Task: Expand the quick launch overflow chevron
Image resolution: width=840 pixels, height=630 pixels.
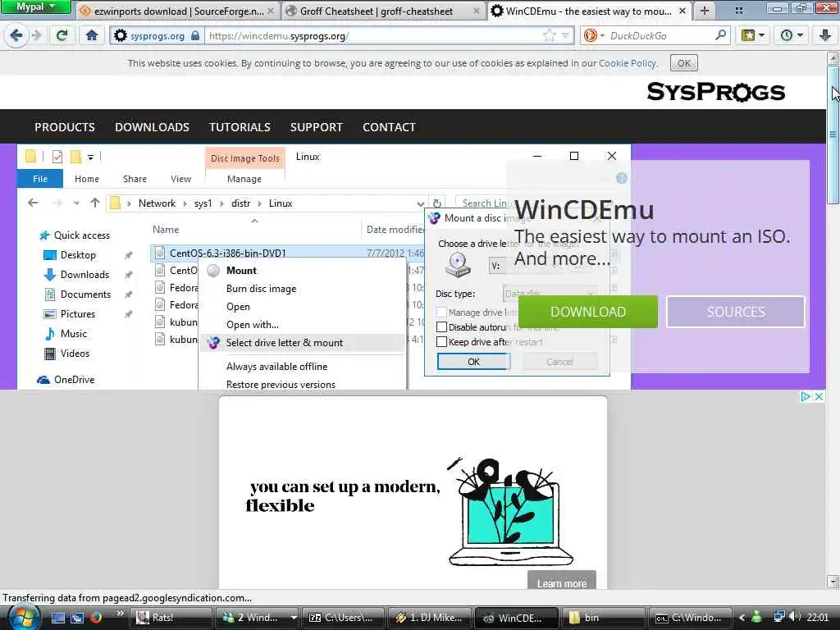Action: (x=120, y=614)
